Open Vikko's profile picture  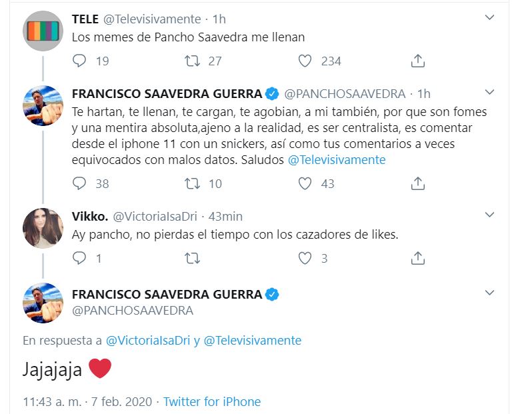[x=43, y=227]
